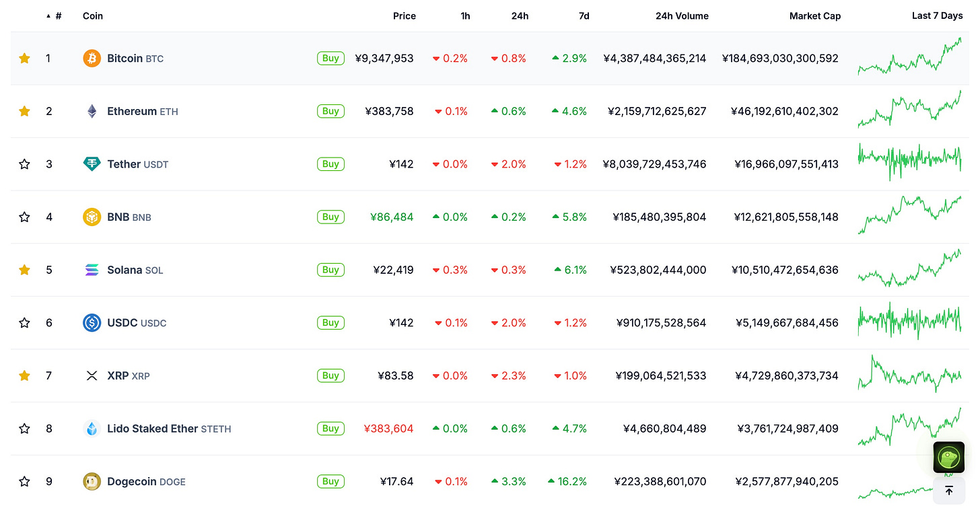980x506 pixels.
Task: Open the Bitcoin BTC coin page
Action: click(x=135, y=59)
